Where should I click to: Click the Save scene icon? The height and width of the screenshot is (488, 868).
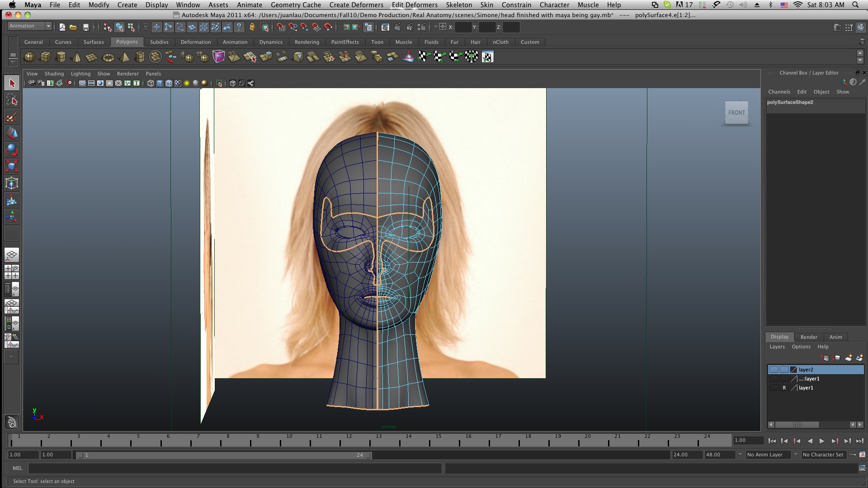(x=85, y=28)
